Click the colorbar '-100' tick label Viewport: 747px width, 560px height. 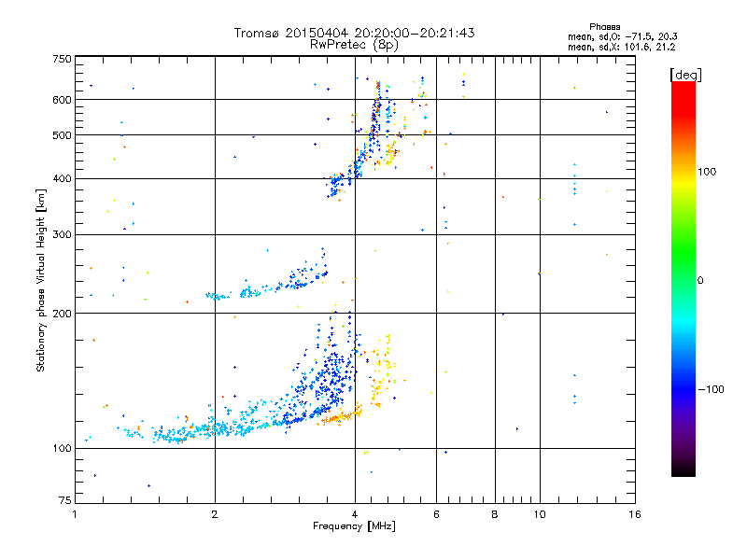coord(712,389)
